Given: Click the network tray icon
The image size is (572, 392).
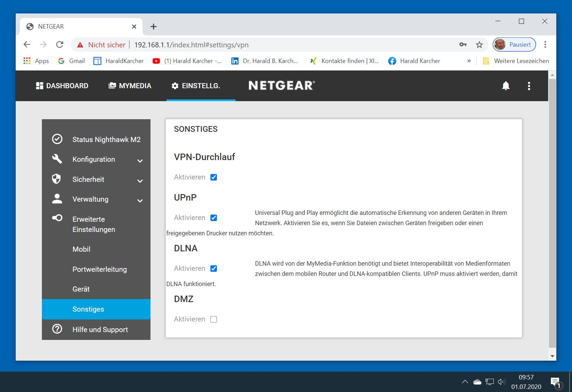Looking at the screenshot, I should [490, 382].
